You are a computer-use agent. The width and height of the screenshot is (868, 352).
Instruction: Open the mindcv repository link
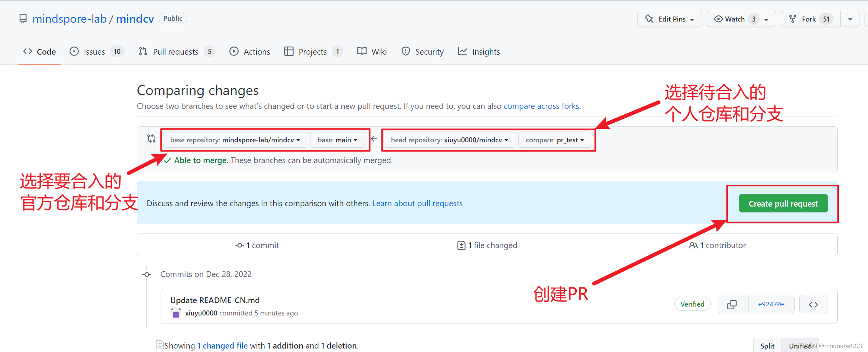click(135, 18)
